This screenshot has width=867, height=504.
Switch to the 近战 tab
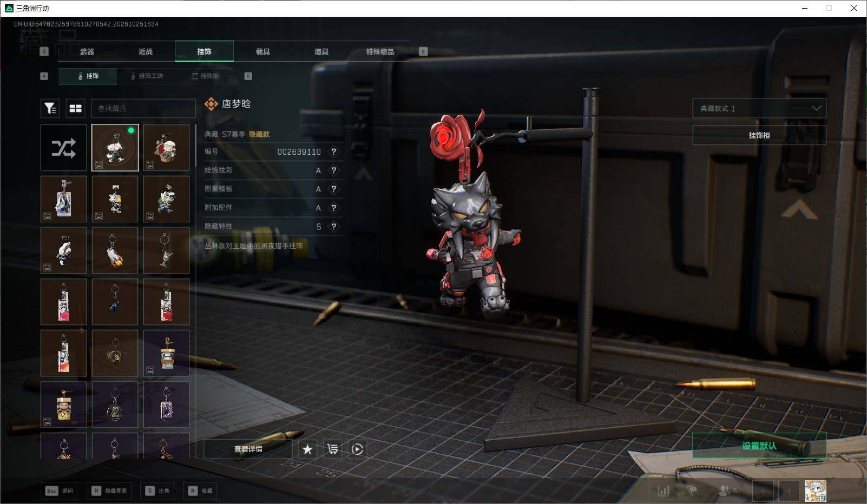pyautogui.click(x=145, y=51)
